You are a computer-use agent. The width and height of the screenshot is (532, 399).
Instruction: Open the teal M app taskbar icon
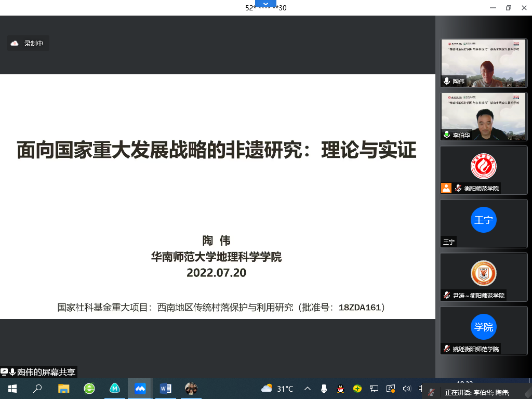[115, 389]
